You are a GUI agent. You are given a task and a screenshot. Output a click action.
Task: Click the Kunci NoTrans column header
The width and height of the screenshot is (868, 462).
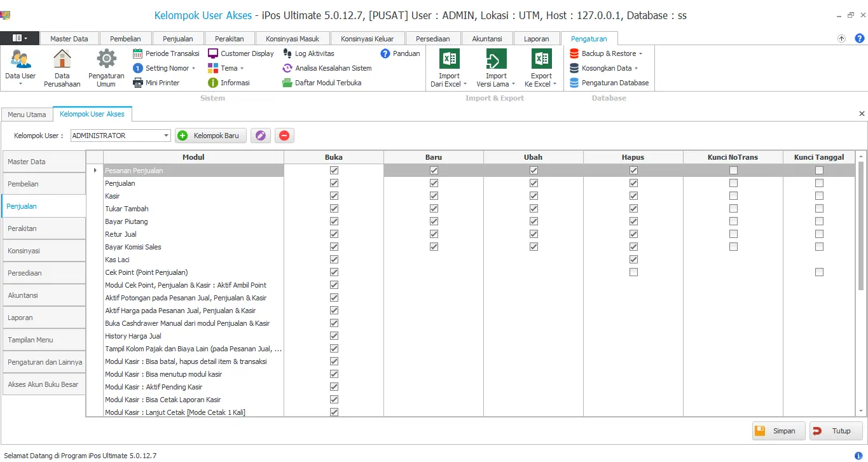(x=733, y=157)
